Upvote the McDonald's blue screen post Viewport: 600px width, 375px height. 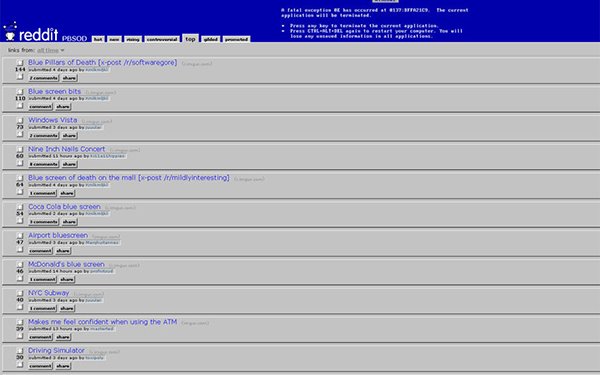tap(20, 264)
